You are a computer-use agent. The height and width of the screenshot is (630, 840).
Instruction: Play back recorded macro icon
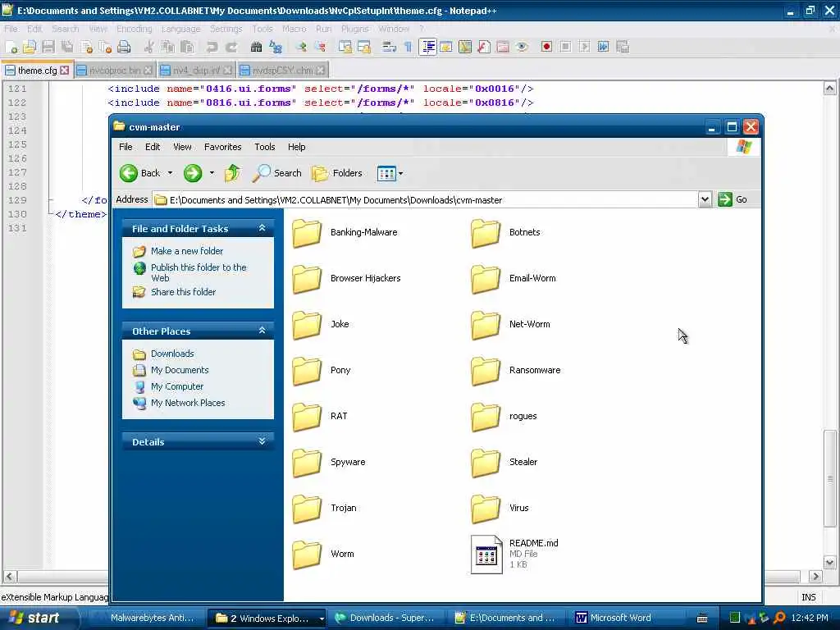584,47
